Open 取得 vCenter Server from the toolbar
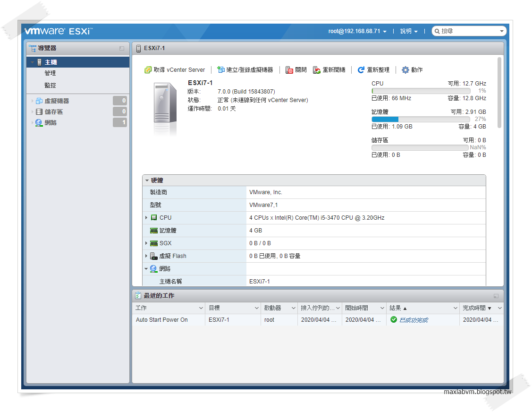Viewport: 532px width, 412px height. click(175, 69)
